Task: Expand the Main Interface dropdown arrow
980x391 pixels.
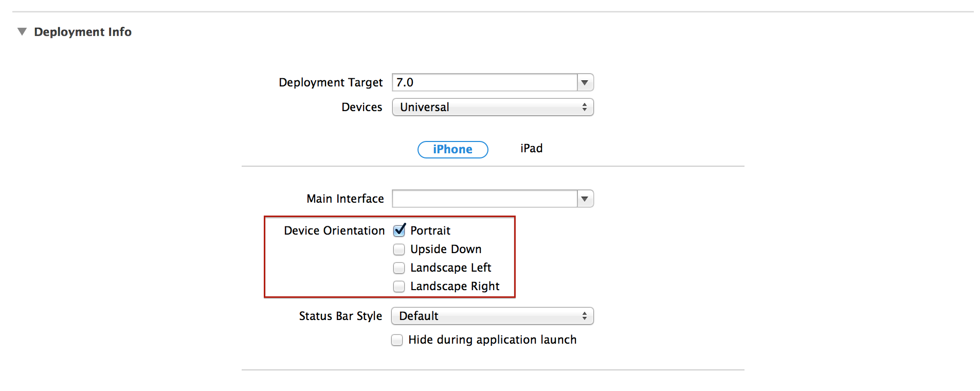Action: click(585, 199)
